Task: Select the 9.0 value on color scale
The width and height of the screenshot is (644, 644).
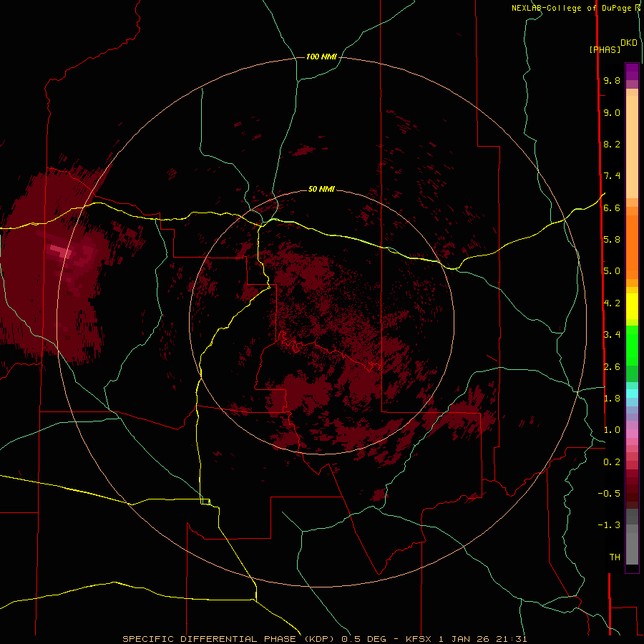Action: tap(612, 113)
